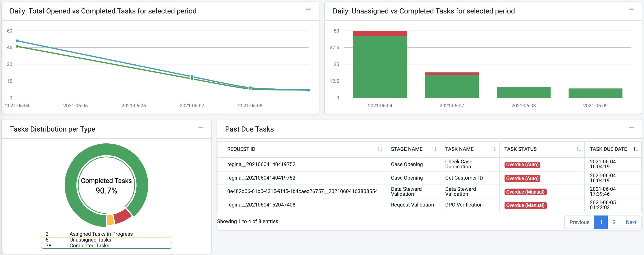The image size is (644, 255).
Task: Select the red bar segment for 2021-06-04
Action: (380, 33)
